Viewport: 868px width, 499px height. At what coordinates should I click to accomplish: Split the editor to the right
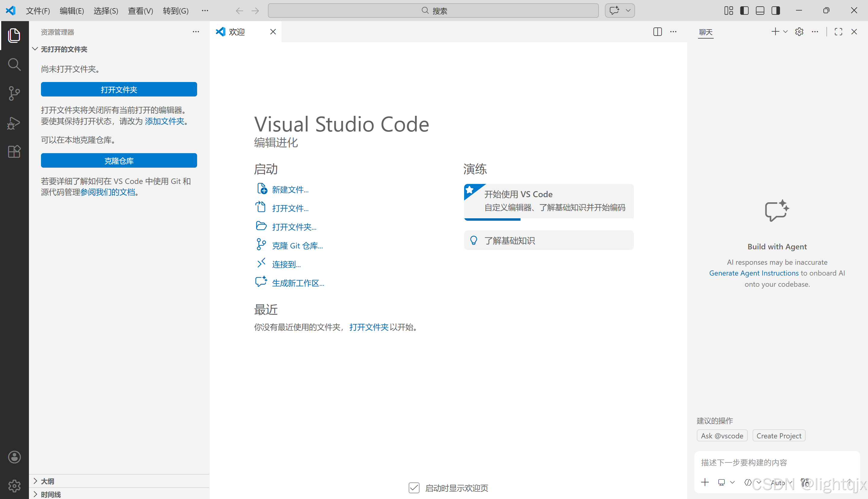(x=657, y=32)
